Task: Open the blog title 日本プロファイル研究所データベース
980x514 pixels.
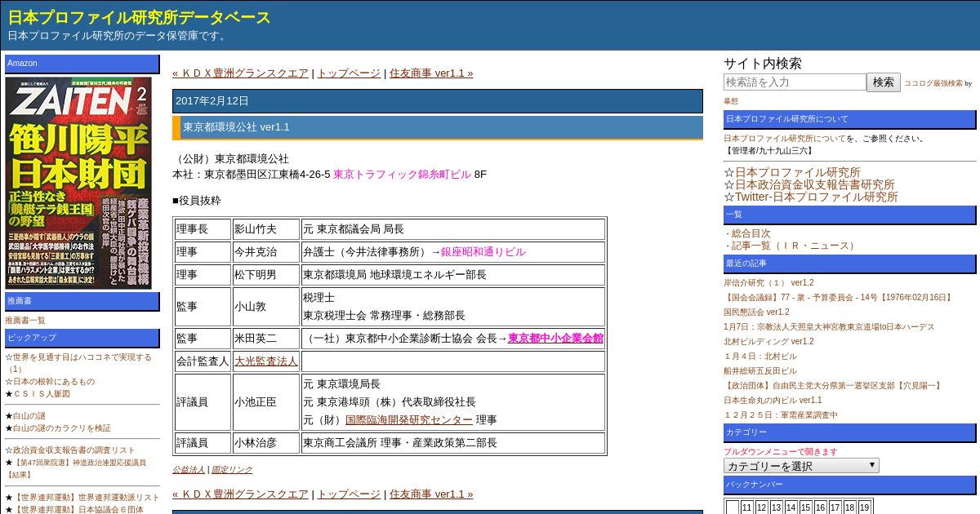Action: tap(140, 17)
